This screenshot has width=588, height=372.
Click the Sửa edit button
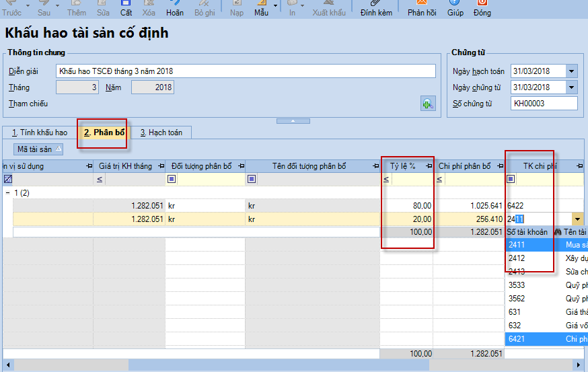(x=103, y=9)
